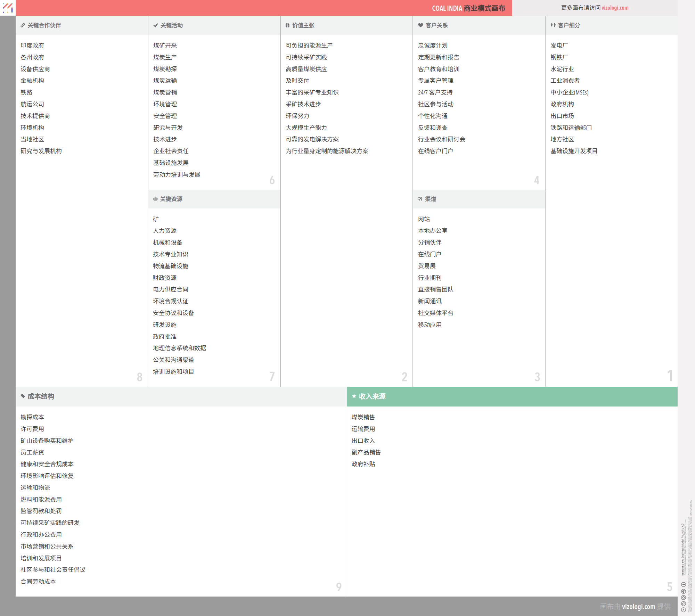Click 印度政府 in key partners list

32,46
